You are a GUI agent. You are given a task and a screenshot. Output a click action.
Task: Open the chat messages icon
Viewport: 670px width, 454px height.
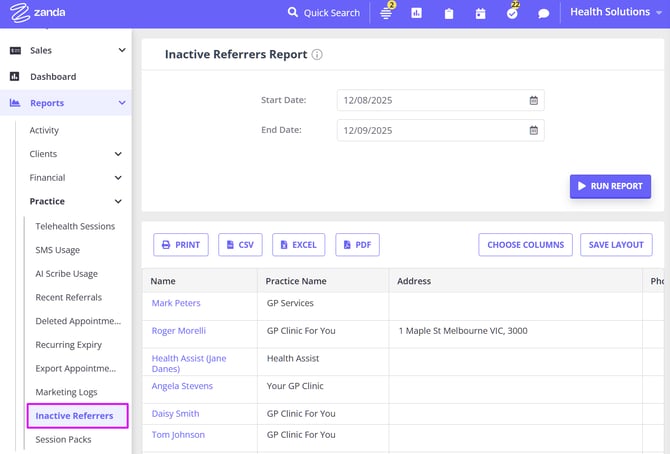[544, 13]
